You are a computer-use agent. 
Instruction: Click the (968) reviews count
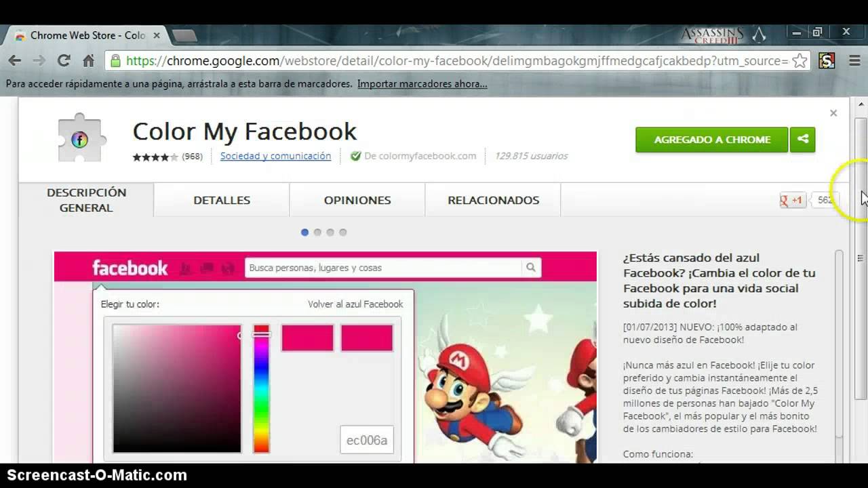193,157
